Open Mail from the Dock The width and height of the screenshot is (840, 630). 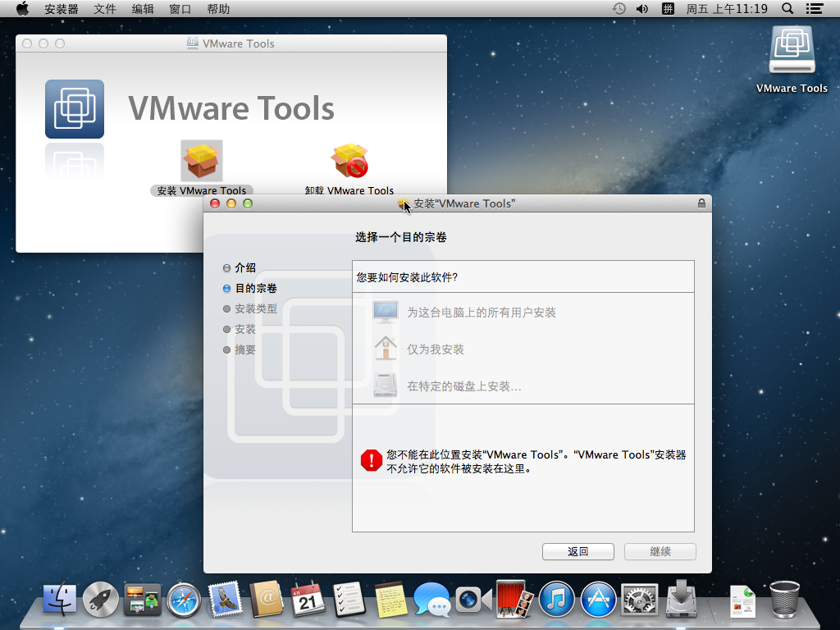pos(225,598)
